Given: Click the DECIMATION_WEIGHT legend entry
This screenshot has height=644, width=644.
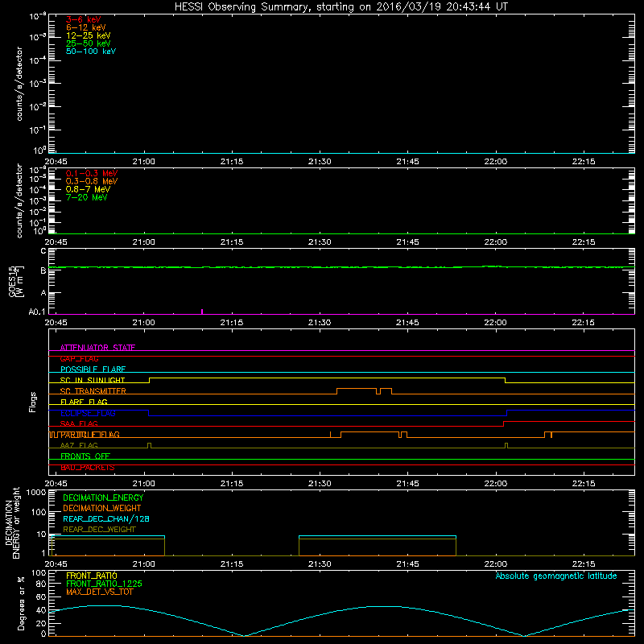Looking at the screenshot, I should coord(102,508).
